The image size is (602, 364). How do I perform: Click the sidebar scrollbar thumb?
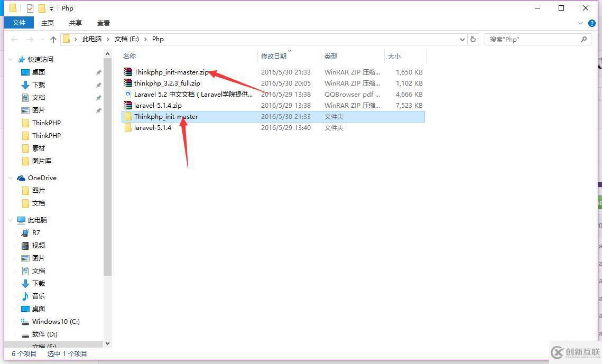(x=107, y=167)
